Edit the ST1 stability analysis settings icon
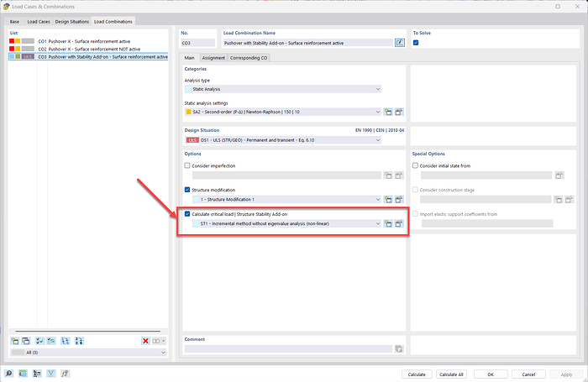This screenshot has width=588, height=382. coord(400,224)
